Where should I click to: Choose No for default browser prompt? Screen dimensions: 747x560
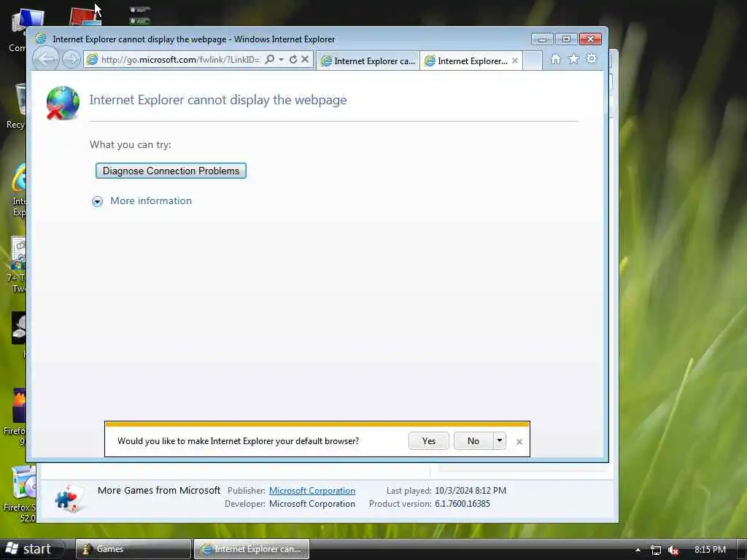(x=473, y=441)
